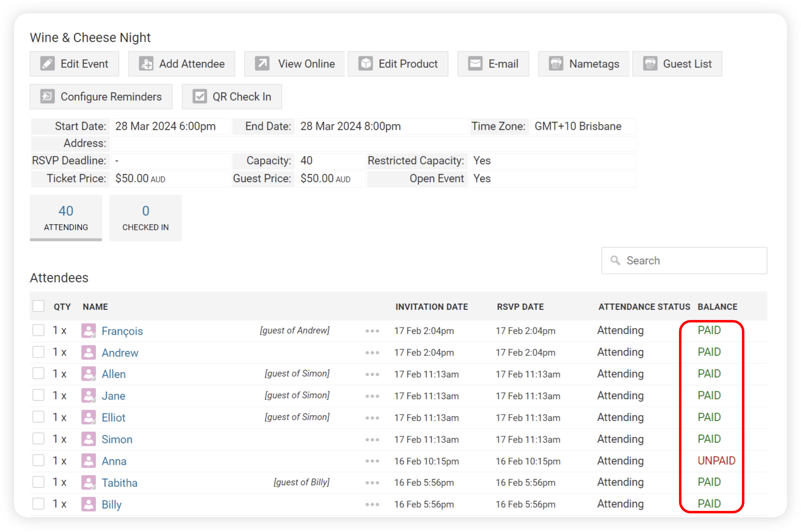Screen dimensions: 801x532
Task: Click the QR Check In checkmark icon
Action: point(199,96)
